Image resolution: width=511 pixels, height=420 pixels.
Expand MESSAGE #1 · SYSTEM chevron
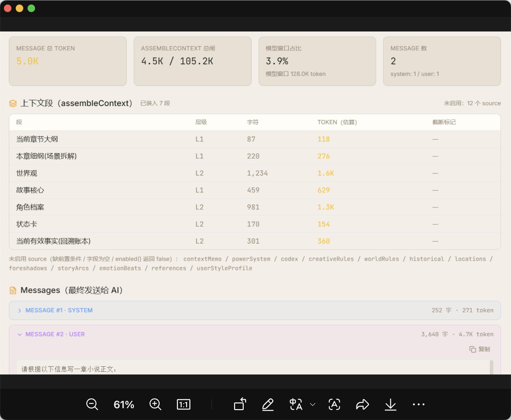coord(20,311)
